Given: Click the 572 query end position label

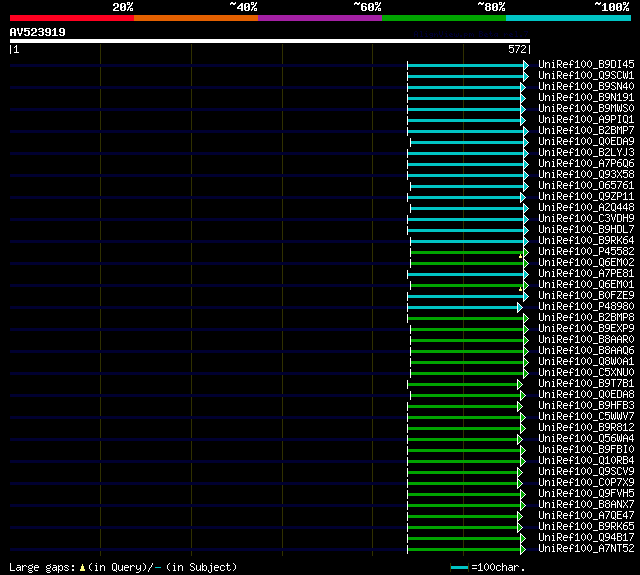Looking at the screenshot, I should point(517,49).
